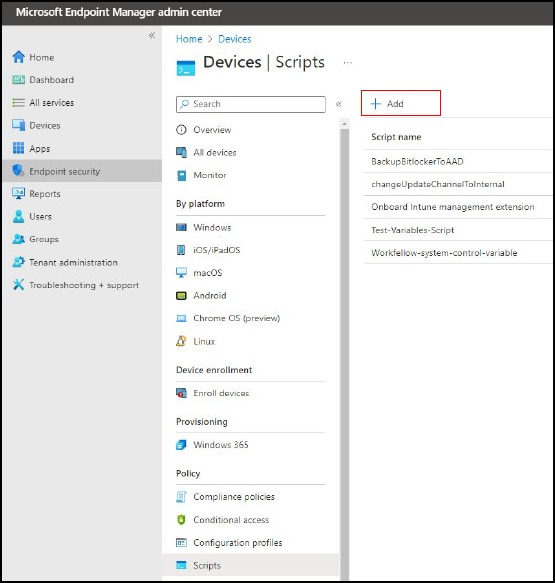Open Windows 365 provisioning icon

click(181, 445)
